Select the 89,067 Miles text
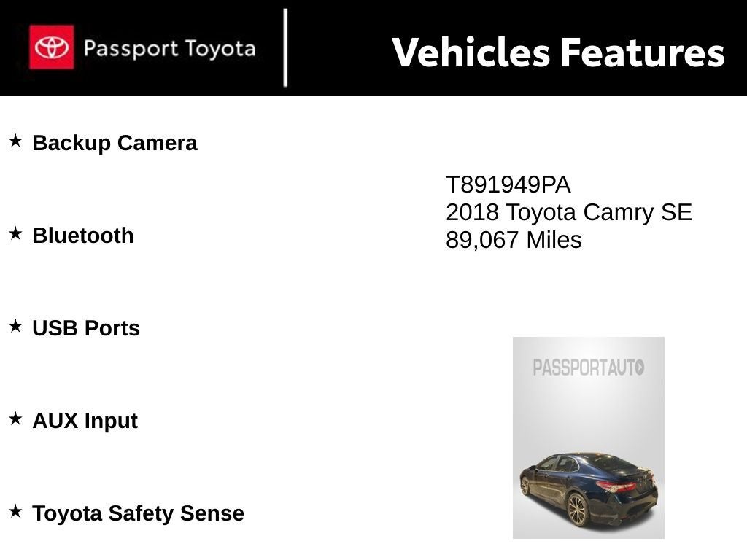 pyautogui.click(x=514, y=240)
